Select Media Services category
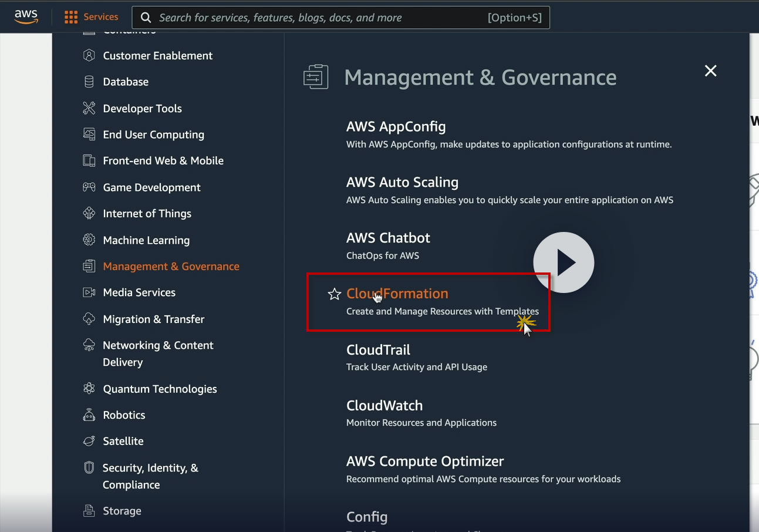This screenshot has height=532, width=759. (139, 292)
